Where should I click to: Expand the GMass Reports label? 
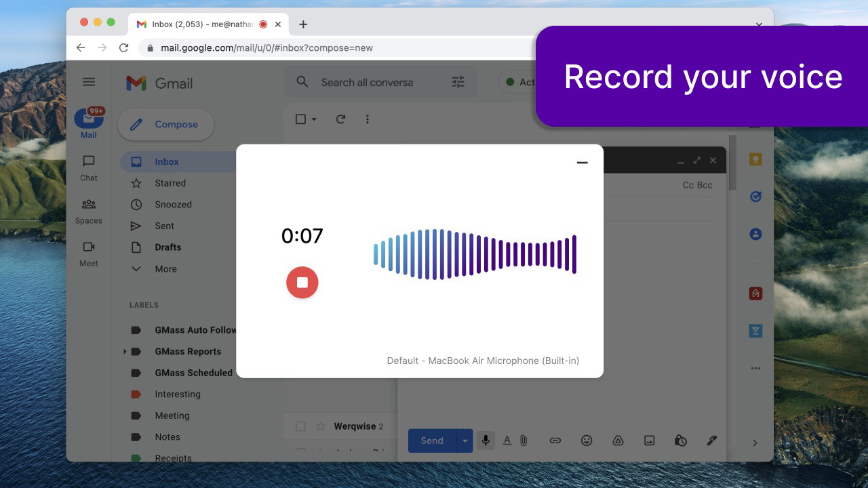tap(125, 352)
